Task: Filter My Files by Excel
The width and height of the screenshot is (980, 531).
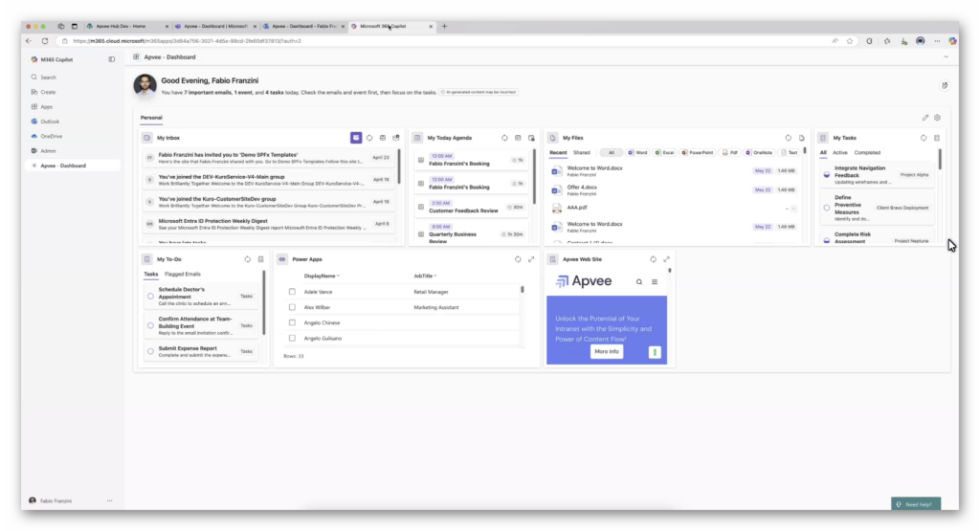Action: tap(665, 152)
